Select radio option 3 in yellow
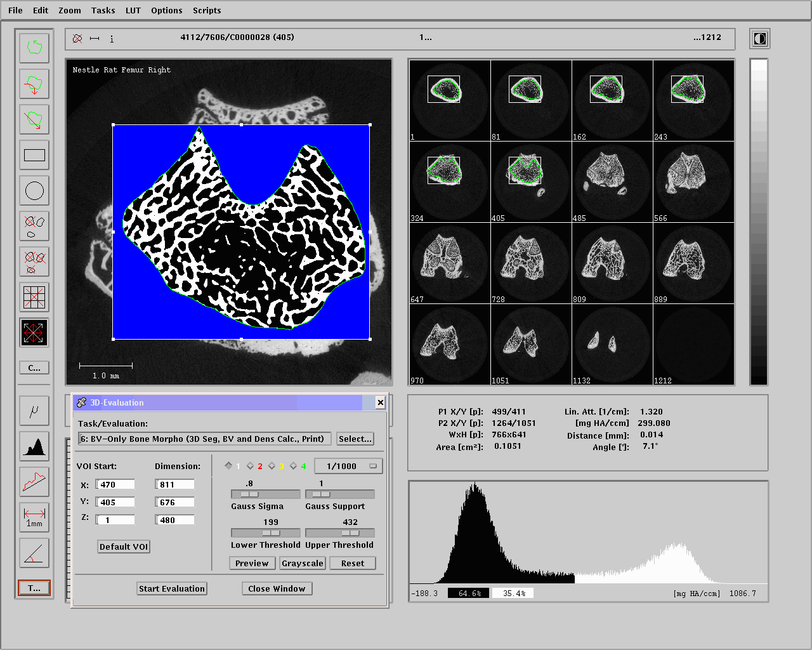The height and width of the screenshot is (650, 812). (272, 466)
